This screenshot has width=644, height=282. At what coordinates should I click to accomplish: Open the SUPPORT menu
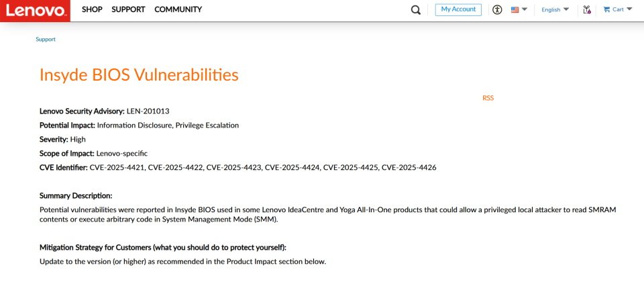(x=128, y=9)
